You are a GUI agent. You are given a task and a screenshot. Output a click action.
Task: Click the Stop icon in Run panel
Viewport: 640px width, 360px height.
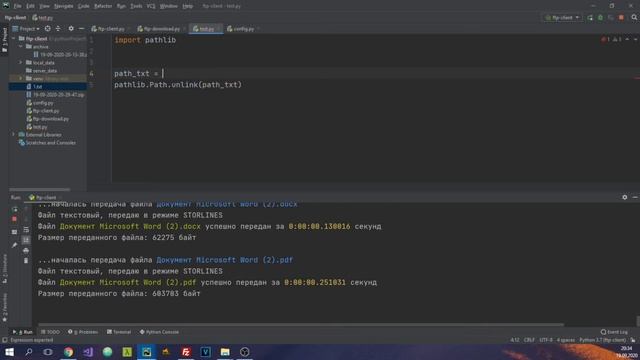click(15, 219)
